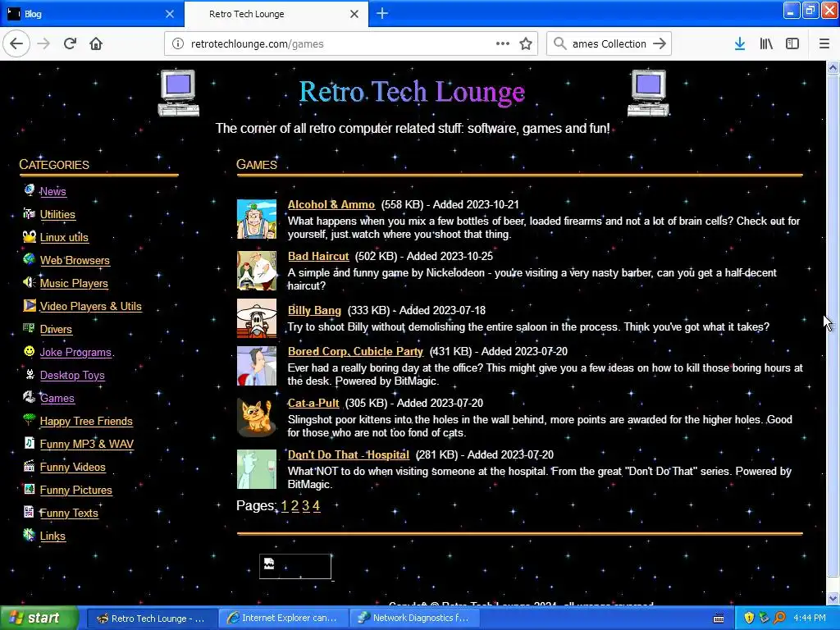
Task: Open the browser hamburger menu
Action: [824, 43]
